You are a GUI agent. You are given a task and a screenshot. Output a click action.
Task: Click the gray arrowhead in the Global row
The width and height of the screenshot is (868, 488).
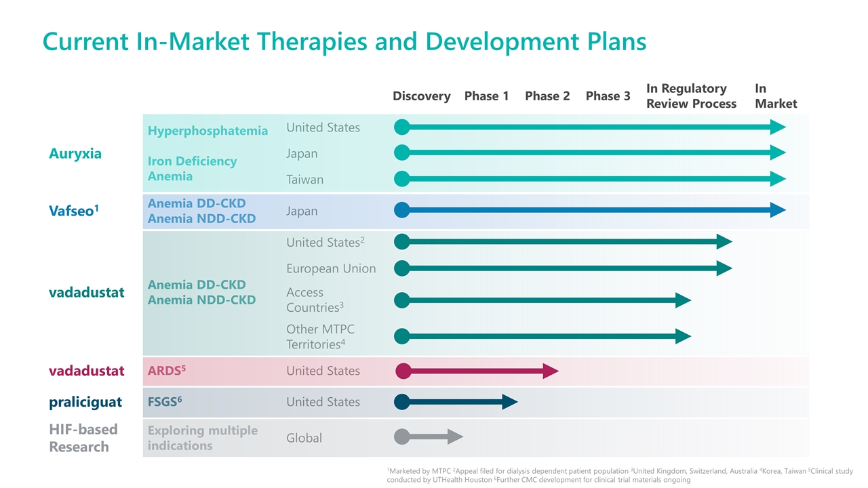pos(454,437)
